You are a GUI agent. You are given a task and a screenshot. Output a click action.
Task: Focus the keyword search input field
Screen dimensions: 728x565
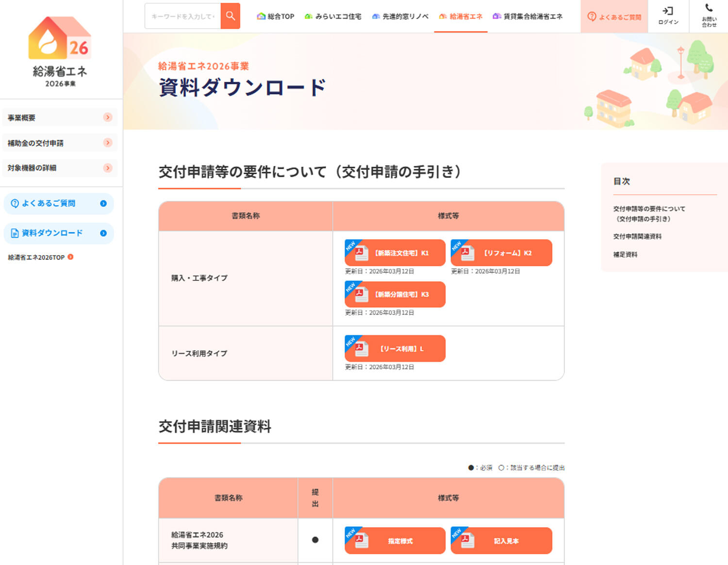[x=183, y=16]
